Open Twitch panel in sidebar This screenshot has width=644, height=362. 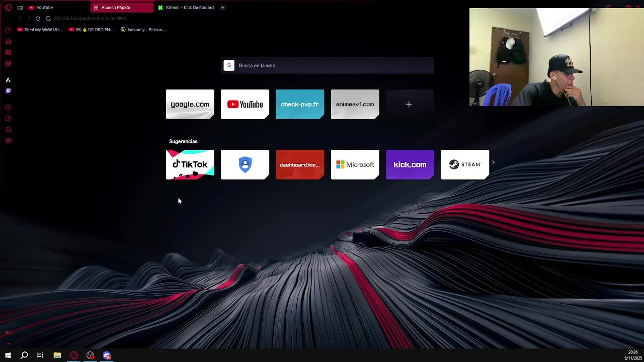(x=8, y=91)
